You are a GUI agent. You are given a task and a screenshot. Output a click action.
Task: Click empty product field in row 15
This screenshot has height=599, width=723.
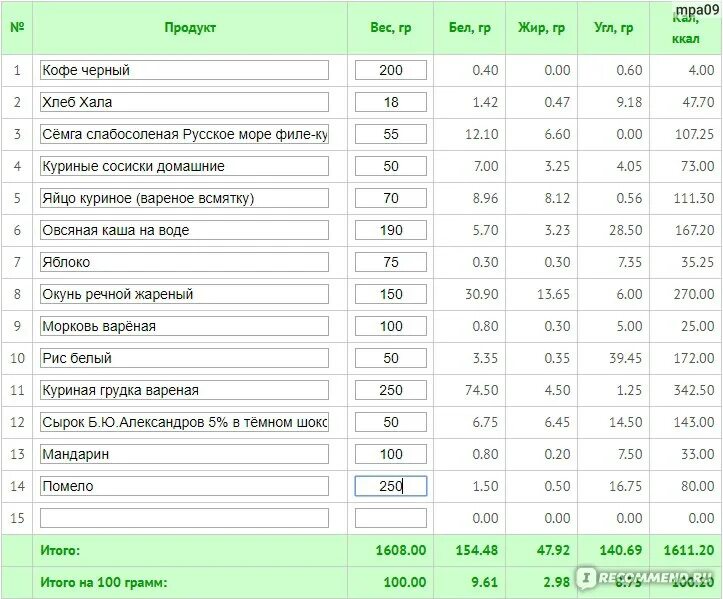tap(184, 518)
